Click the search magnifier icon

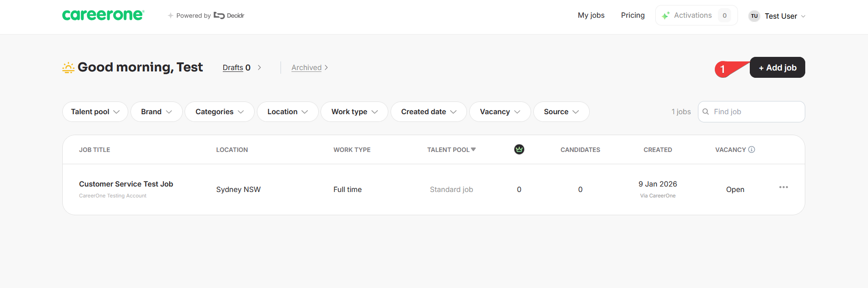click(706, 111)
